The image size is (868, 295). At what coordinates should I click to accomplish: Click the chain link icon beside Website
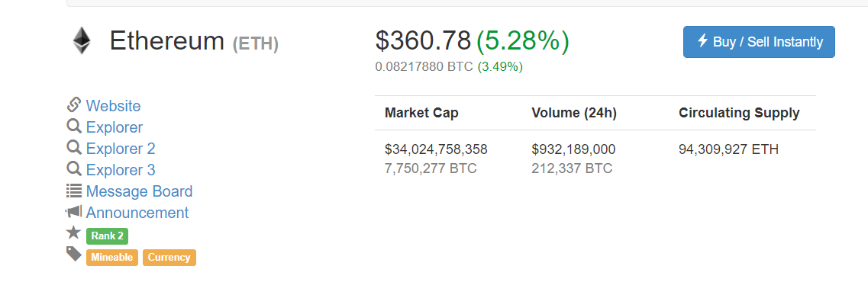(73, 104)
